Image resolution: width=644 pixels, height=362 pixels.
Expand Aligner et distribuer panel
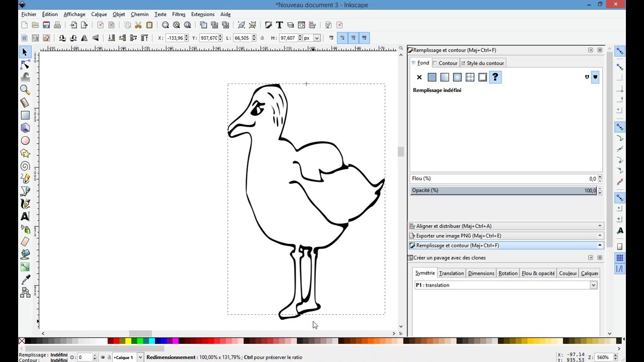tap(506, 226)
